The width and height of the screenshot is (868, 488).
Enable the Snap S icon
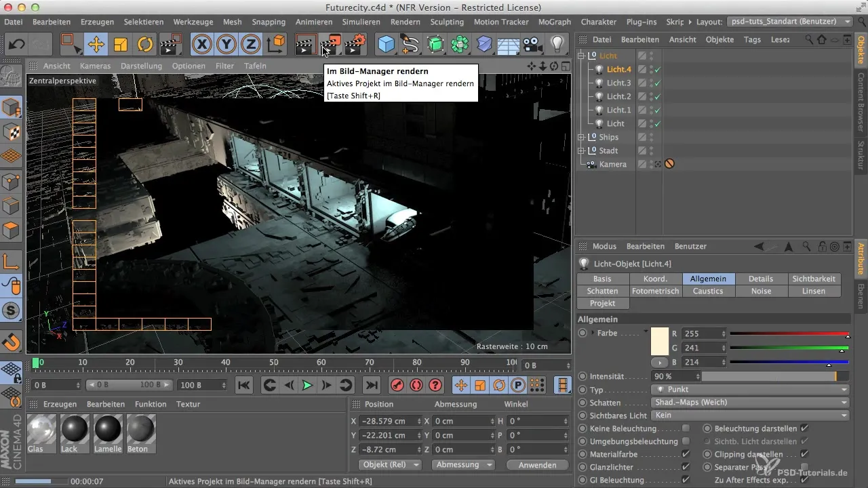[x=12, y=310]
